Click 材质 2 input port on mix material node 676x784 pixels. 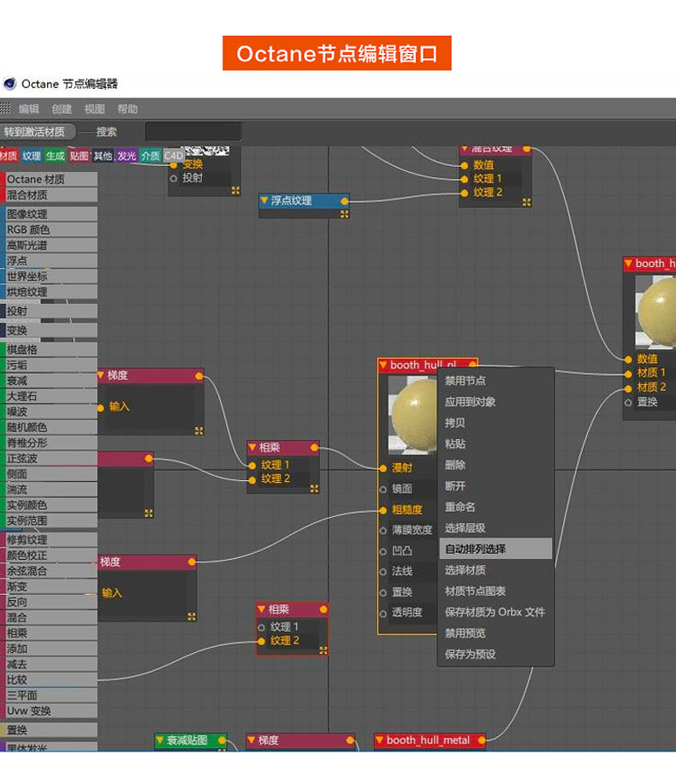tap(628, 388)
